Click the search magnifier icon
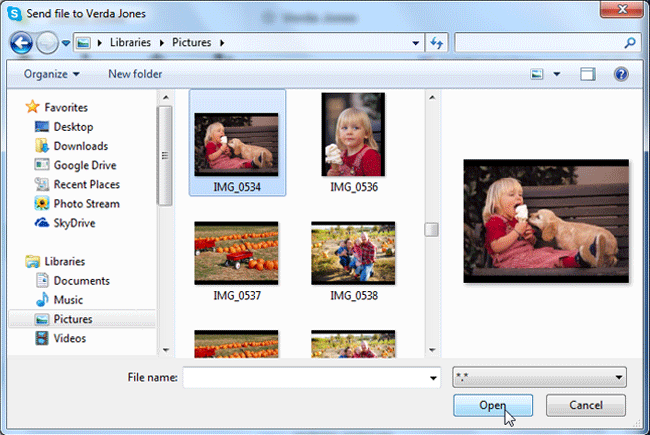Viewport: 650px width, 435px height. [630, 42]
